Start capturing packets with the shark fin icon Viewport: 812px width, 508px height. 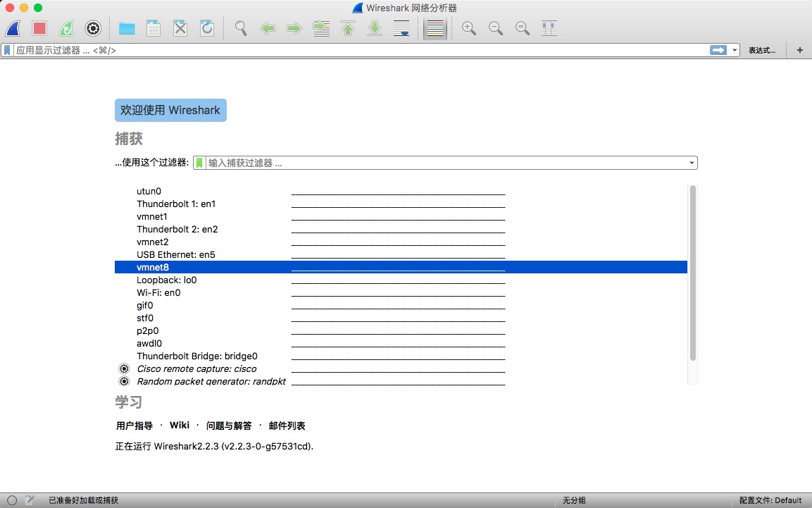tap(13, 28)
